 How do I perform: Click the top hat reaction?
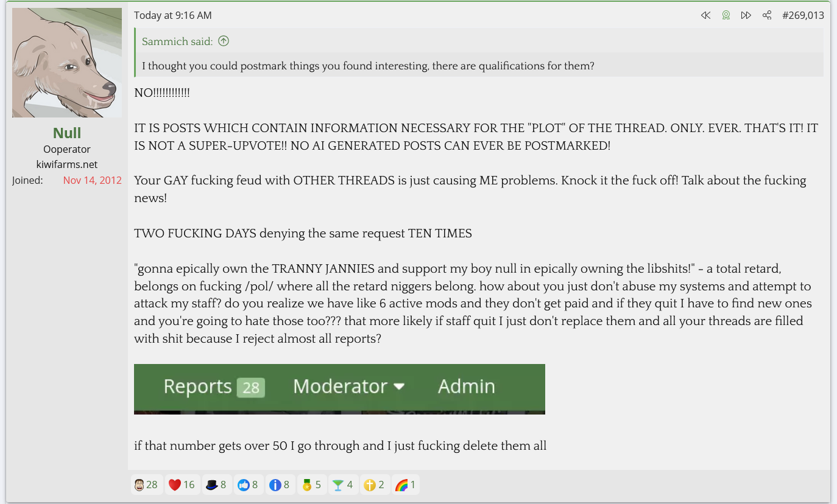[x=216, y=485]
